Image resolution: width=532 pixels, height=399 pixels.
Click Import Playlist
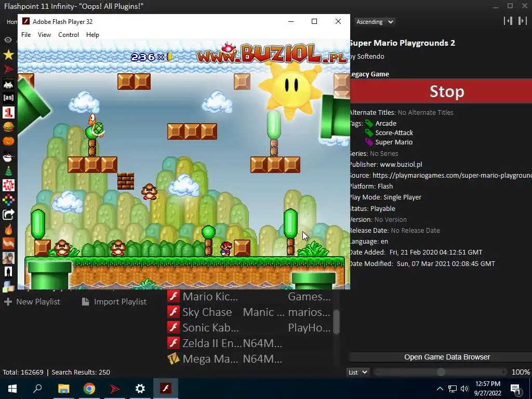click(115, 302)
